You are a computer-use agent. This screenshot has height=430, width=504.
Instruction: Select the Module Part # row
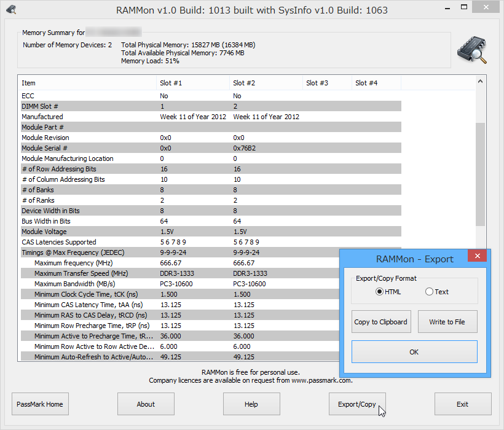(211, 127)
